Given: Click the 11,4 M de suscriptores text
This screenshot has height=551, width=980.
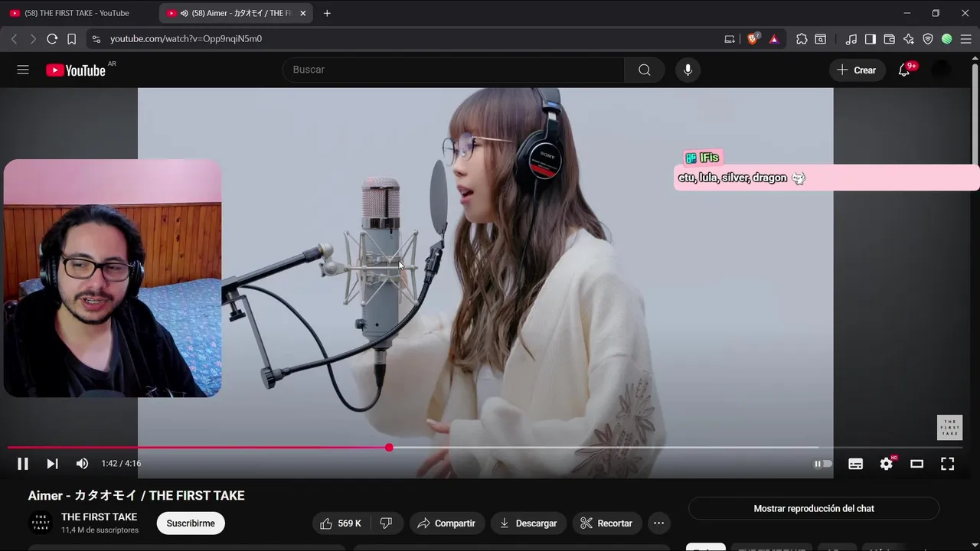Looking at the screenshot, I should [100, 530].
